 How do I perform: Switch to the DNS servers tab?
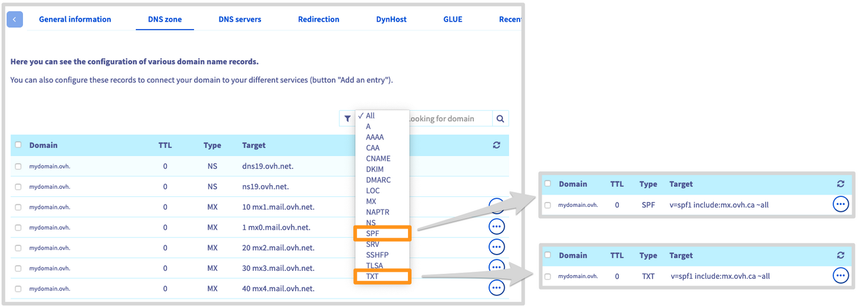point(240,19)
